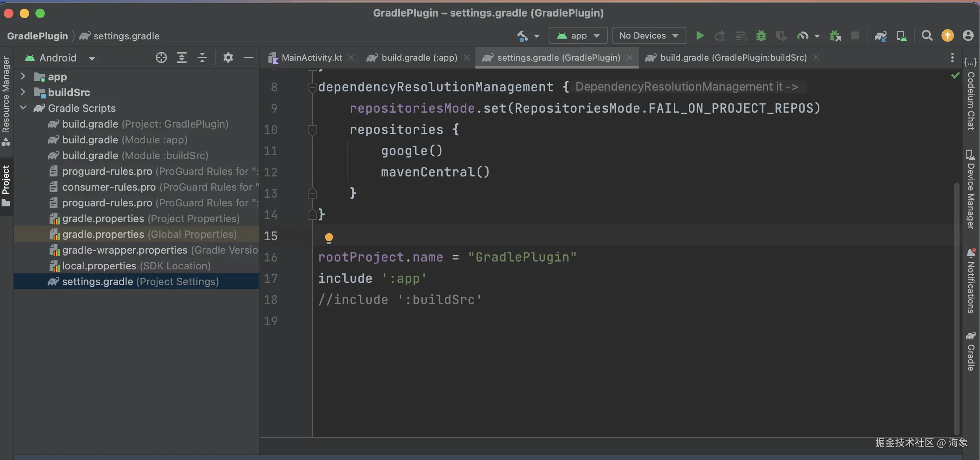The height and width of the screenshot is (460, 980).
Task: Open the No Devices dropdown
Action: 649,36
